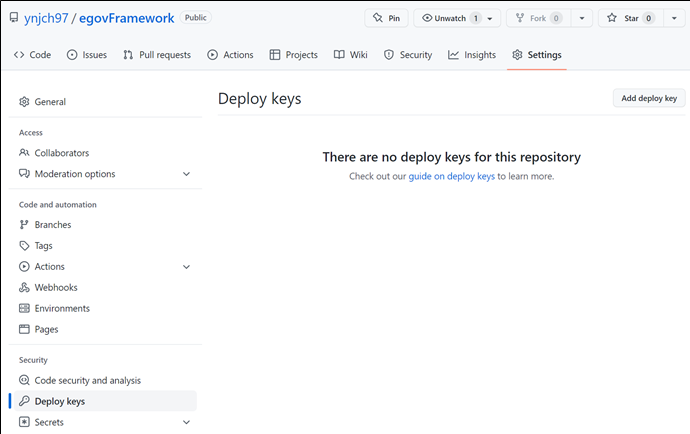Screen dimensions: 690x434
Task: Click the Branches git-branch icon
Action: 24,224
